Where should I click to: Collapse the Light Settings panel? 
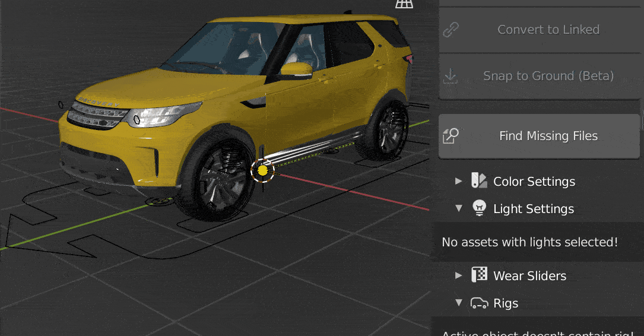(459, 208)
